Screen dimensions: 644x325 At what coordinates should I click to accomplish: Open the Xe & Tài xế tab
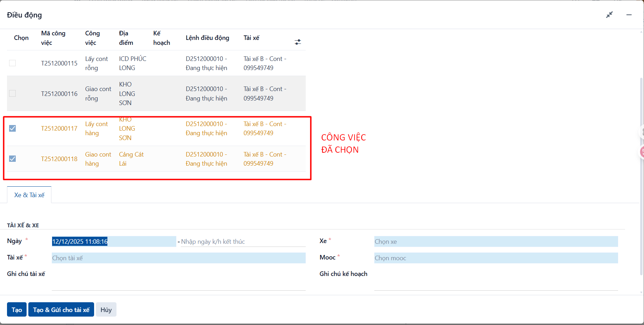coord(29,195)
